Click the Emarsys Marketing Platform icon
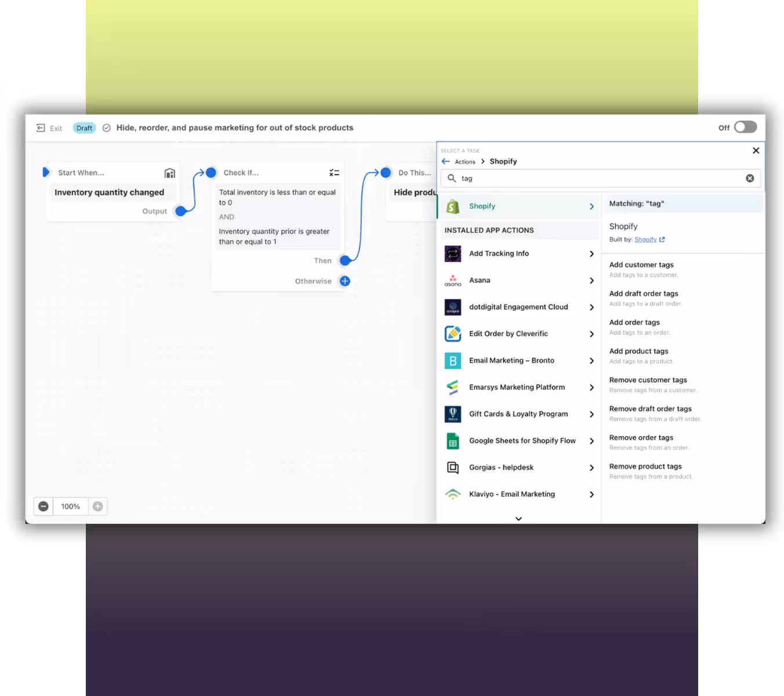The image size is (784, 696). click(453, 387)
